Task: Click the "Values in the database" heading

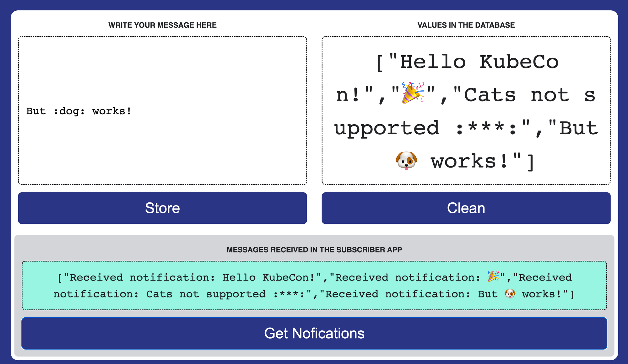Action: pyautogui.click(x=466, y=25)
